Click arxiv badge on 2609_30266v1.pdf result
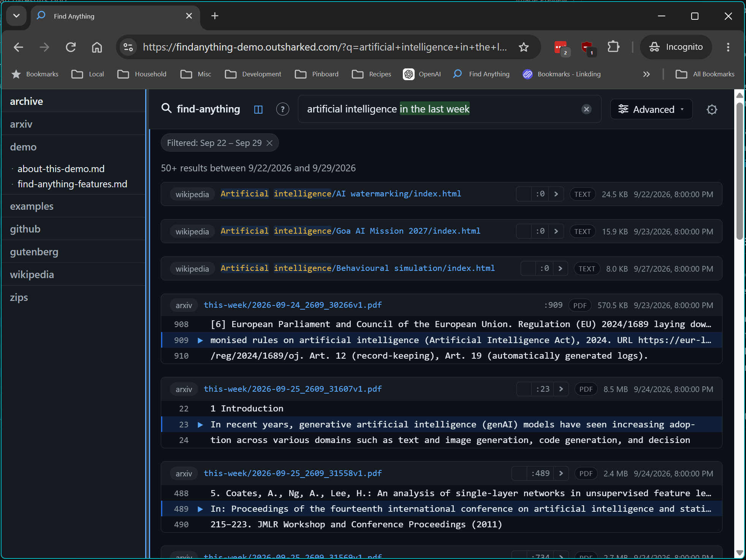 tap(184, 305)
